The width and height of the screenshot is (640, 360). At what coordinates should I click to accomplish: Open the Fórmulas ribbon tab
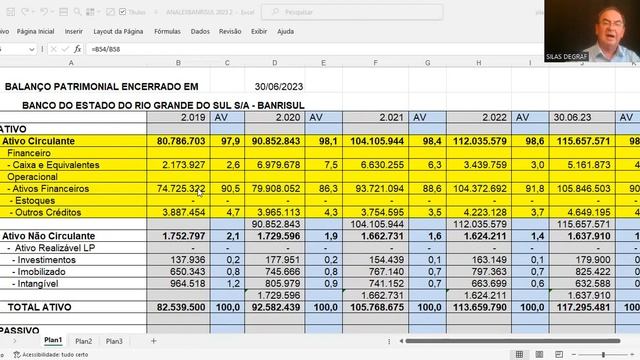pyautogui.click(x=167, y=31)
